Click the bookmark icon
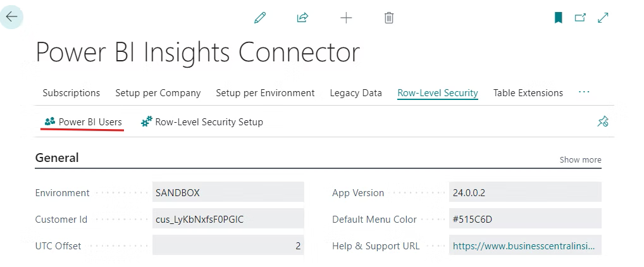This screenshot has height=267, width=644. [x=558, y=18]
